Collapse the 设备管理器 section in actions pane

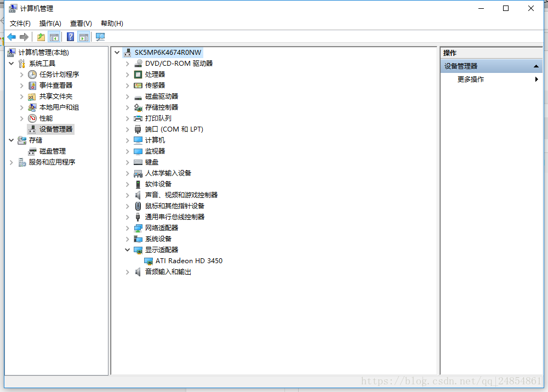(x=536, y=66)
